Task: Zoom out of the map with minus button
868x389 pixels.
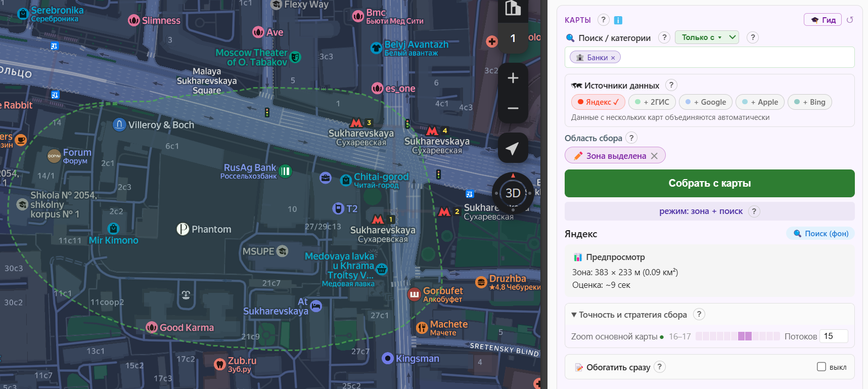Action: [x=513, y=108]
